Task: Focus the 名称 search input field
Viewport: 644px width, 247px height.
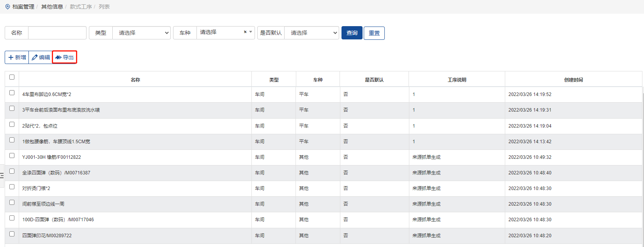Action: [57, 33]
